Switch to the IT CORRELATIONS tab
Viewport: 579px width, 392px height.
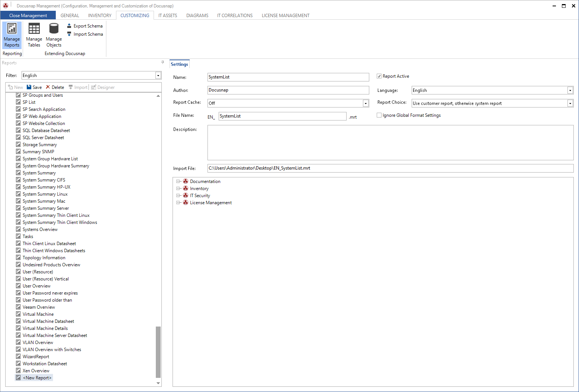pyautogui.click(x=235, y=15)
